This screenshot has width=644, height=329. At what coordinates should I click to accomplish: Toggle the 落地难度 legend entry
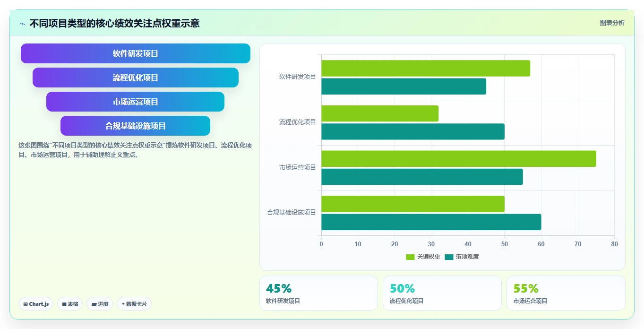(462, 257)
